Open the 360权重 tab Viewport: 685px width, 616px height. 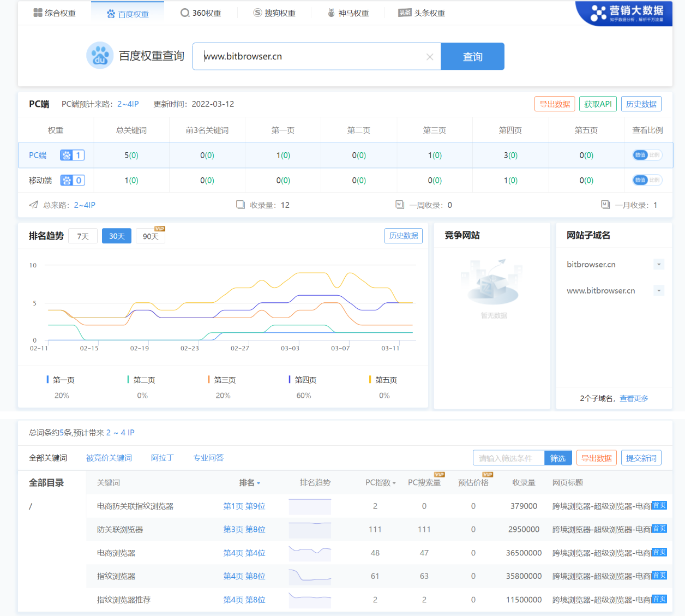click(x=201, y=13)
